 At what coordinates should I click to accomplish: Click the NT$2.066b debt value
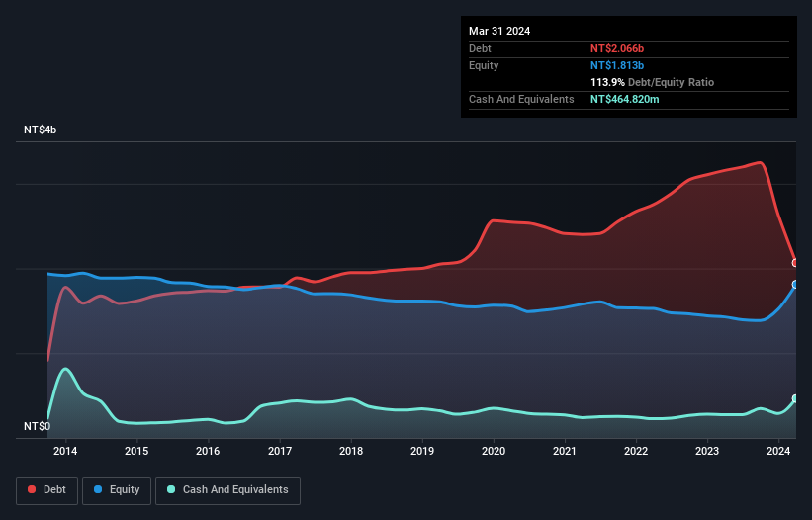pyautogui.click(x=617, y=48)
